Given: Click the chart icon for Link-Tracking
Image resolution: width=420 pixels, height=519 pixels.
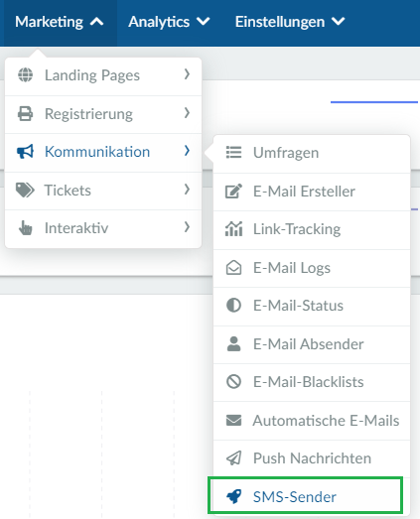Looking at the screenshot, I should [x=234, y=229].
